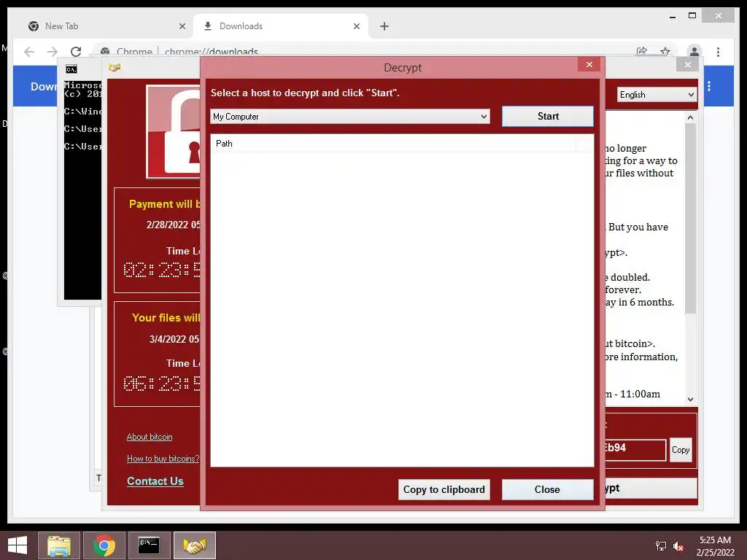Maximize the Chrome window

coord(692,16)
